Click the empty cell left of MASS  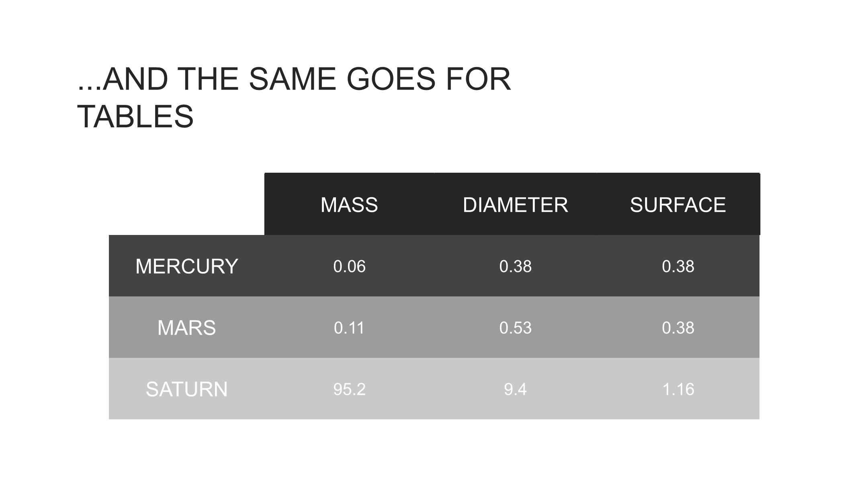(186, 204)
